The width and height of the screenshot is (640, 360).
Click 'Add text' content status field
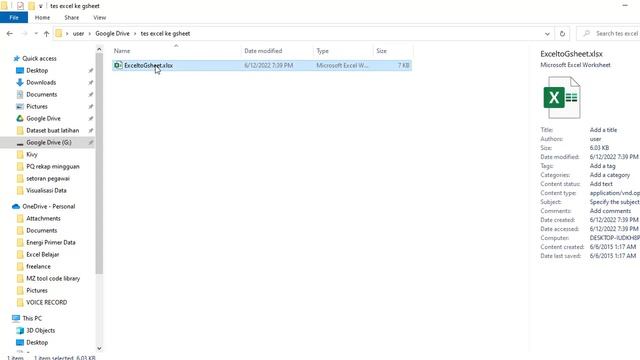[x=601, y=184]
